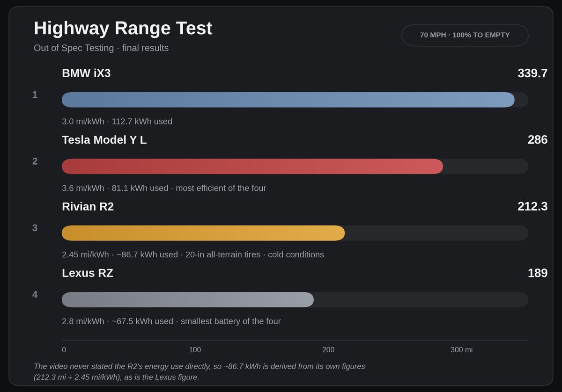562x392 pixels.
Task: Click the Lexus RZ vehicle label
Action: coord(88,273)
